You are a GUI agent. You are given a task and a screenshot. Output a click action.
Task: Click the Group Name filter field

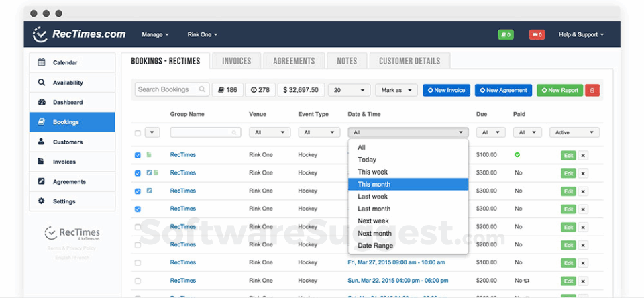tap(205, 132)
